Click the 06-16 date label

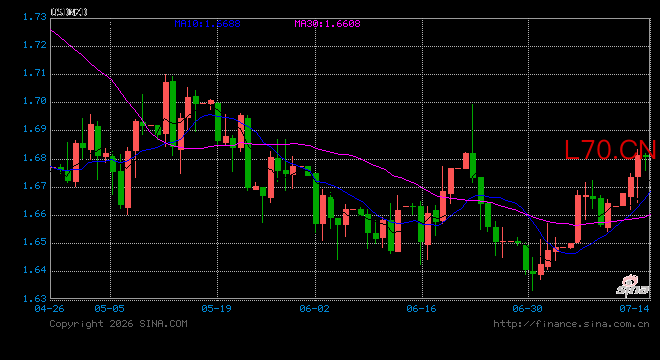pos(421,309)
